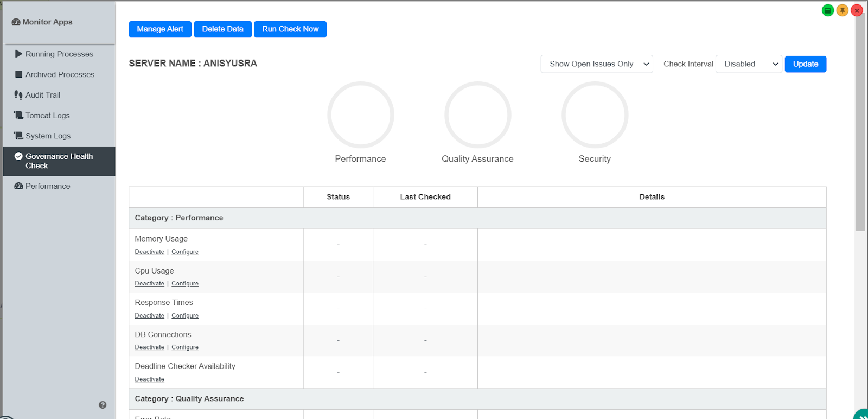Viewport: 868px width, 419px height.
Task: Configure the Cpu Usage check
Action: 185,283
